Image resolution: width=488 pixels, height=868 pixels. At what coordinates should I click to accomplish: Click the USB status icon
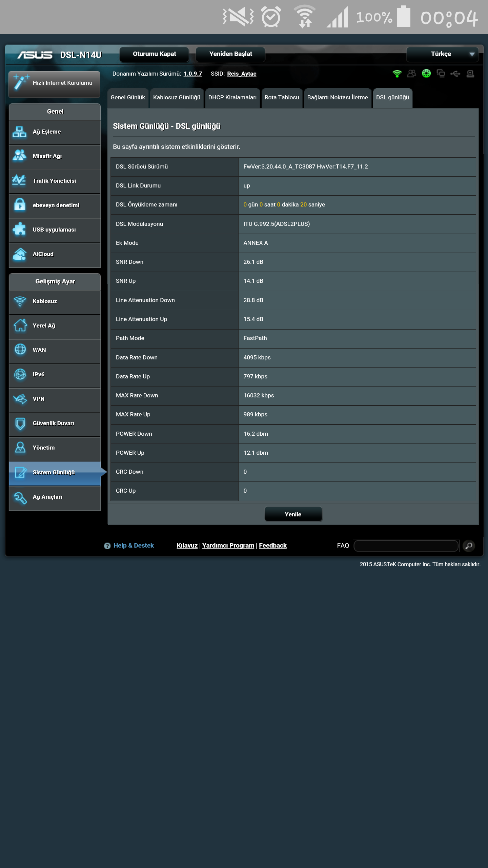click(455, 74)
